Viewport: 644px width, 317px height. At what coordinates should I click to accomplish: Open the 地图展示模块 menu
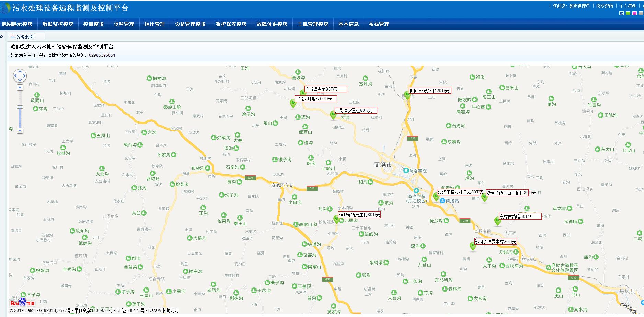click(17, 24)
